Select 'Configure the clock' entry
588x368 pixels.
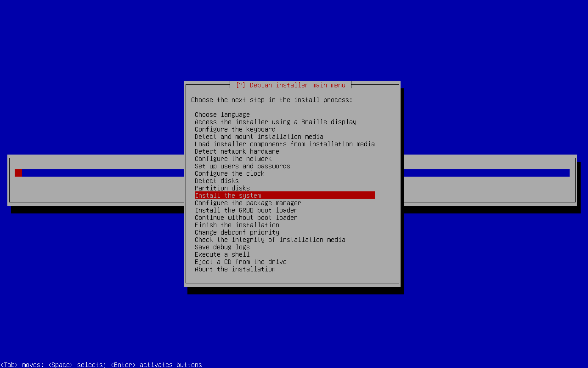click(229, 173)
